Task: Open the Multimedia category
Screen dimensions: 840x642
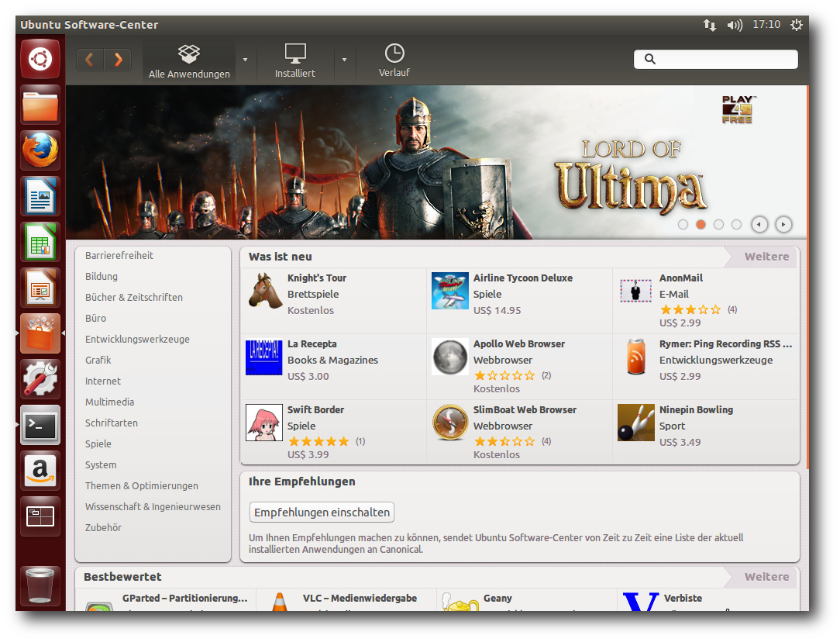Action: coord(109,402)
